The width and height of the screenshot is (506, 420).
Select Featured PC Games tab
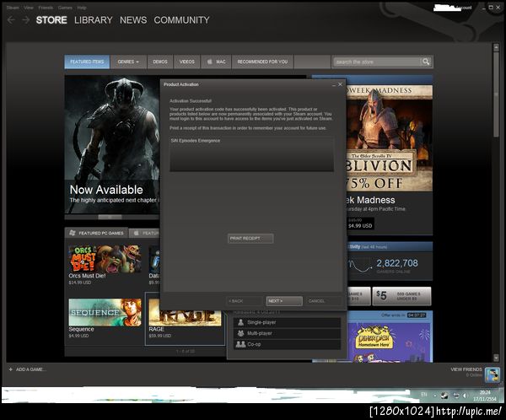pos(96,233)
